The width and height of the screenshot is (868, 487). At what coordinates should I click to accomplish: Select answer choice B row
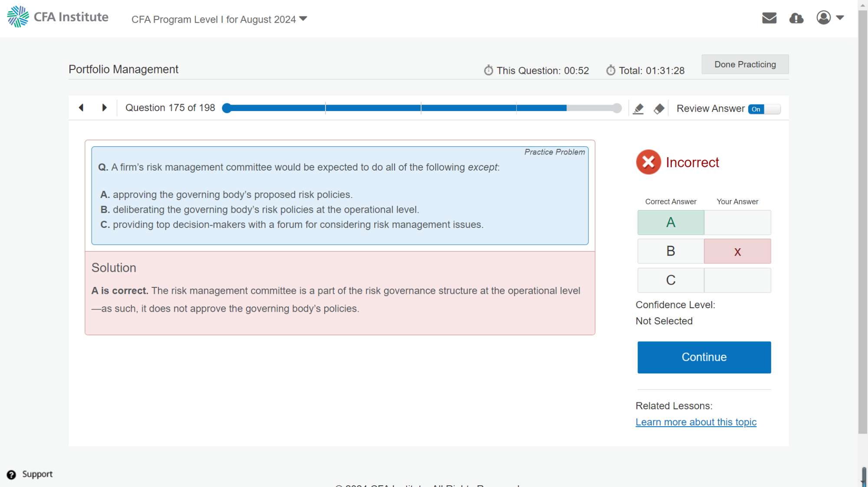click(x=671, y=251)
